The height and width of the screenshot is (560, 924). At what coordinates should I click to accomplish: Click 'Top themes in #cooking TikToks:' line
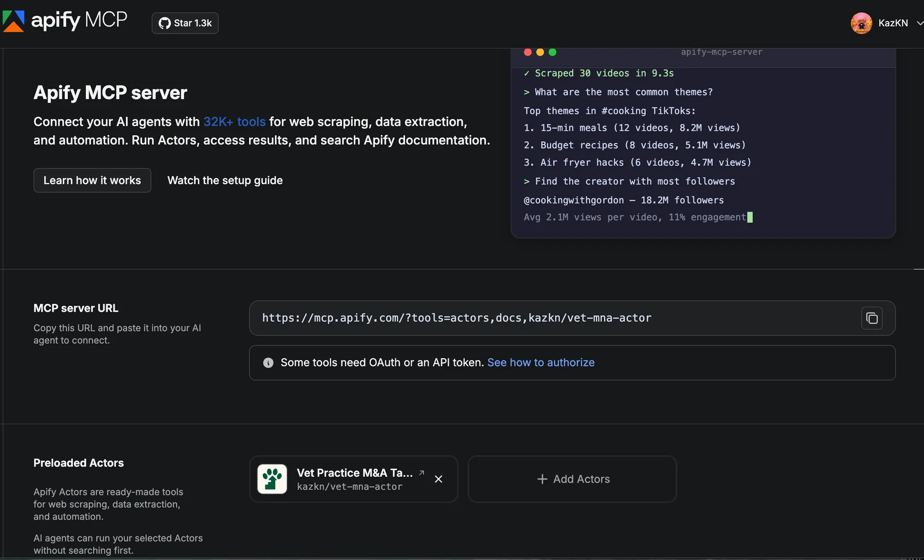click(610, 111)
